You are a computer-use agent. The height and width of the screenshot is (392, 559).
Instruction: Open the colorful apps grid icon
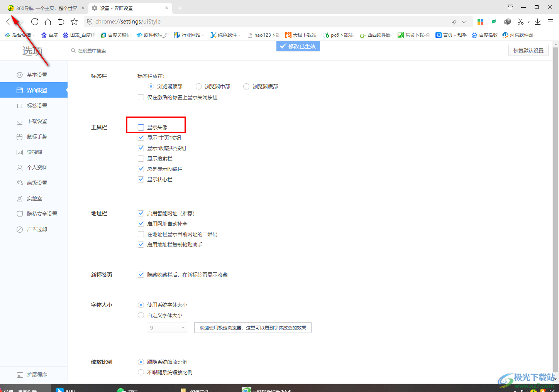point(480,22)
